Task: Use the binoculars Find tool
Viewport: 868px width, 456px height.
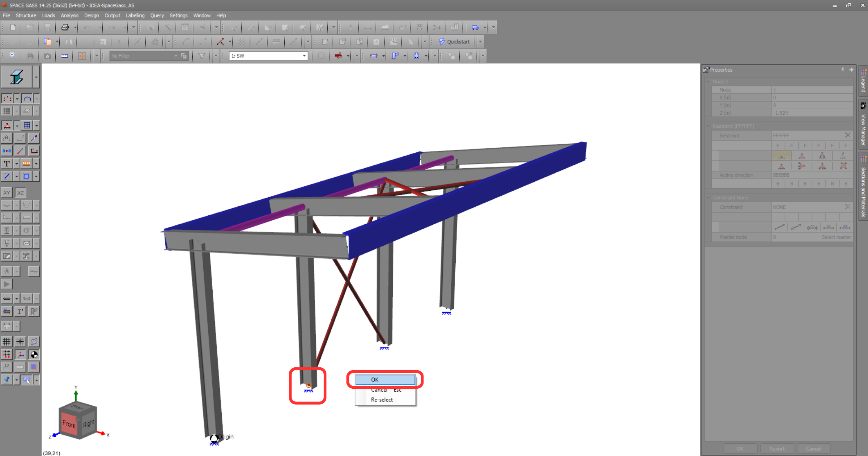Action: (x=30, y=56)
